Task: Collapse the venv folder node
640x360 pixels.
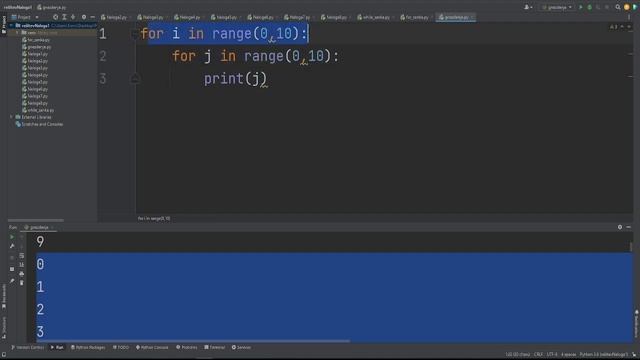Action: click(18, 33)
